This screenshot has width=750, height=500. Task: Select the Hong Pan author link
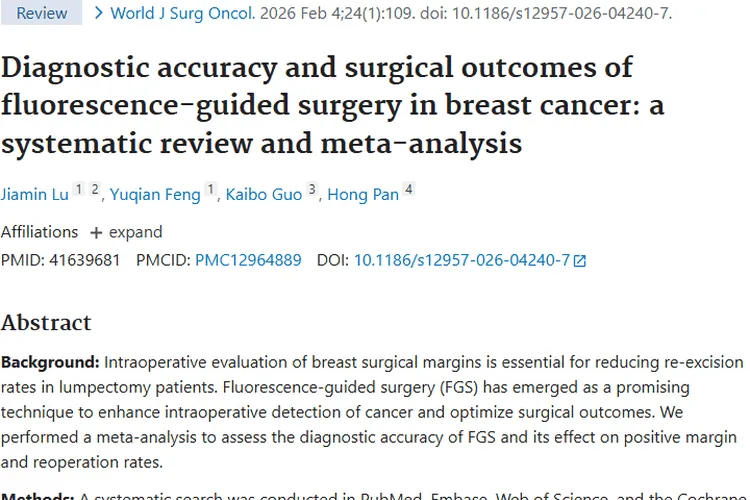362,194
